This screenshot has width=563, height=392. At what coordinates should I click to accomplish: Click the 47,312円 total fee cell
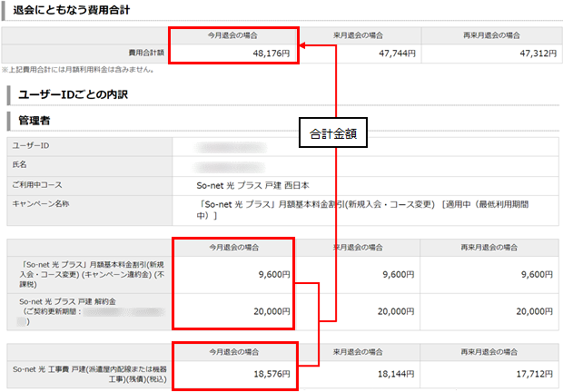492,54
